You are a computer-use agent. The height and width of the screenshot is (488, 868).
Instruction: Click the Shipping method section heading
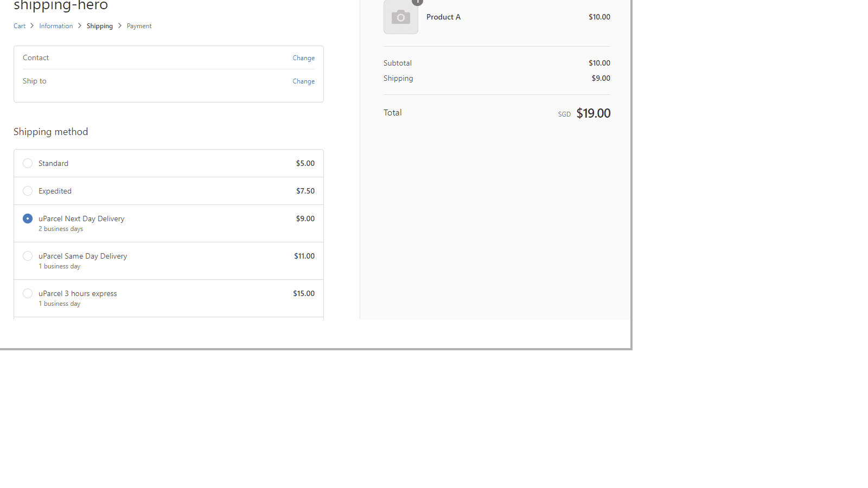(50, 132)
